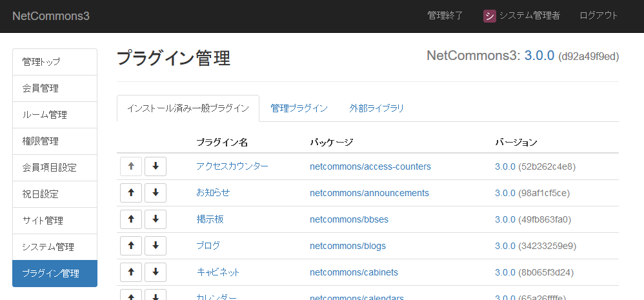
Task: Move the アクセスカウンター plugin down
Action: pyautogui.click(x=156, y=166)
